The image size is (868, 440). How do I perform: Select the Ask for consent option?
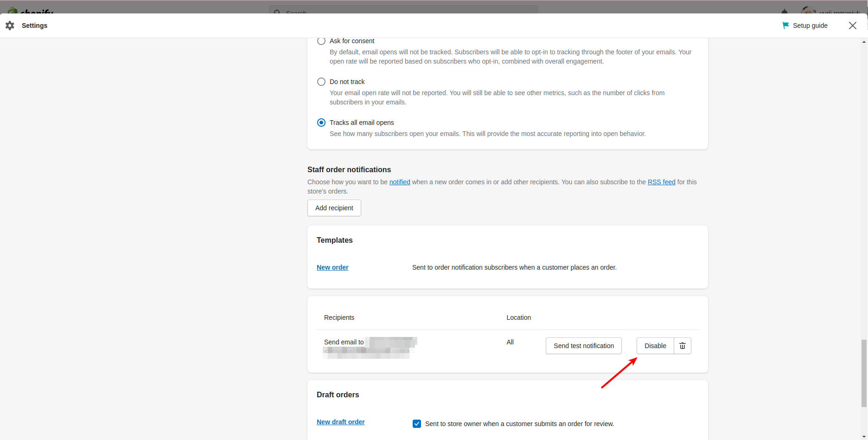pos(321,41)
